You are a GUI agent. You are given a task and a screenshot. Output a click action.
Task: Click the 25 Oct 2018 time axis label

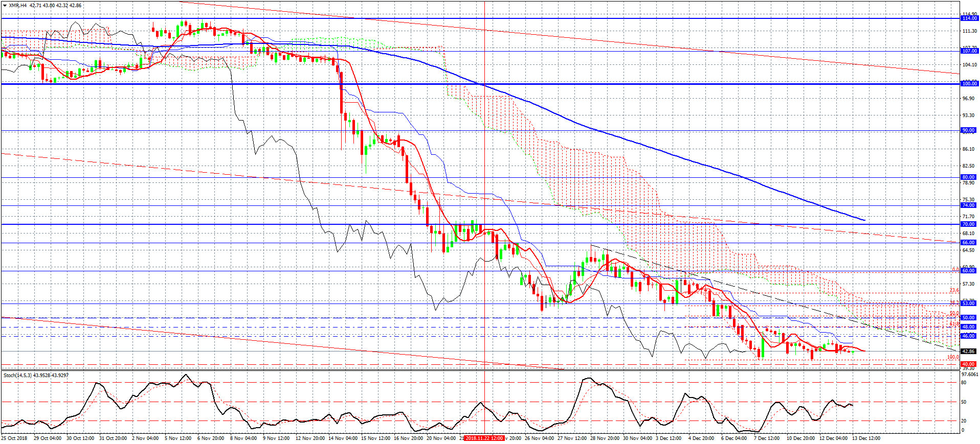(x=14, y=438)
